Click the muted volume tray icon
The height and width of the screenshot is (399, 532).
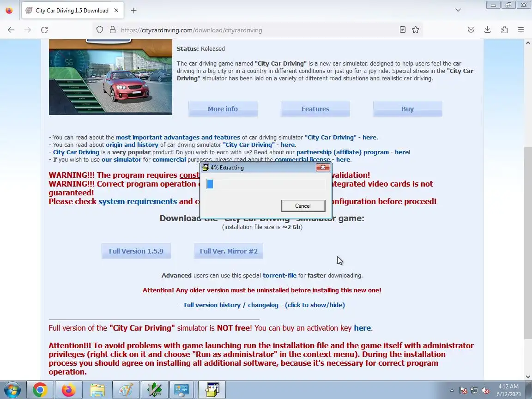[x=485, y=391]
